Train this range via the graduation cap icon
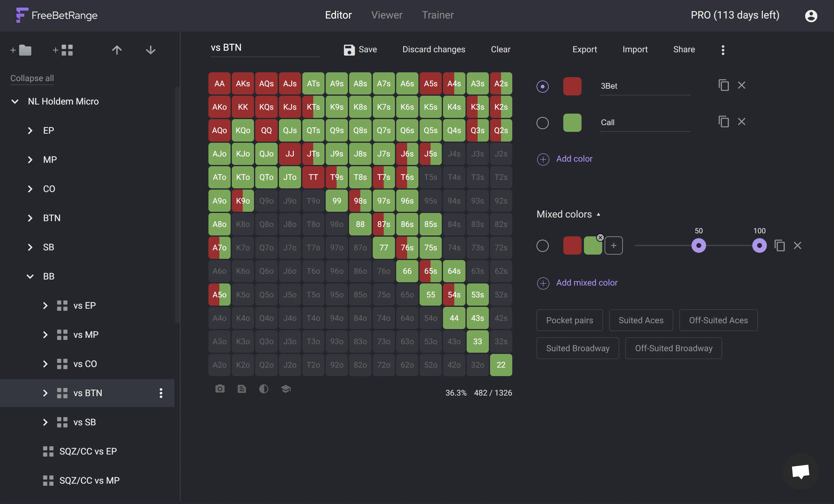 (x=286, y=389)
